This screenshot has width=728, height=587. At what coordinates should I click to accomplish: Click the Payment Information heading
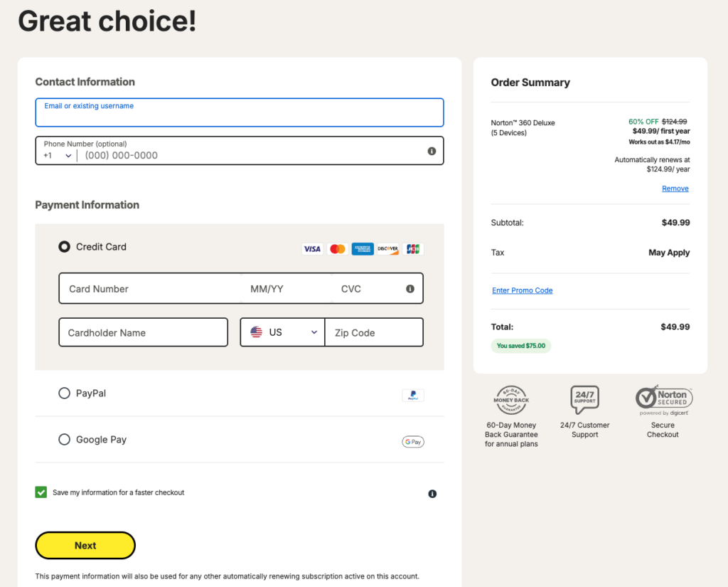(x=87, y=205)
